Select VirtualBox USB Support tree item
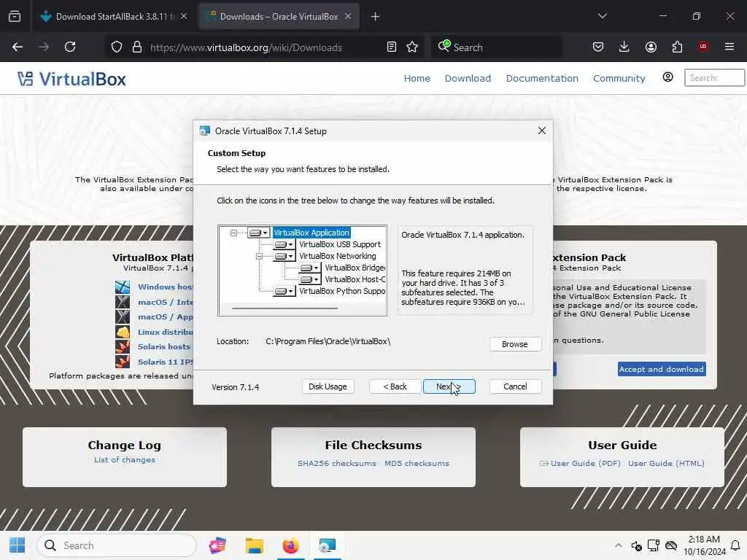 click(340, 244)
